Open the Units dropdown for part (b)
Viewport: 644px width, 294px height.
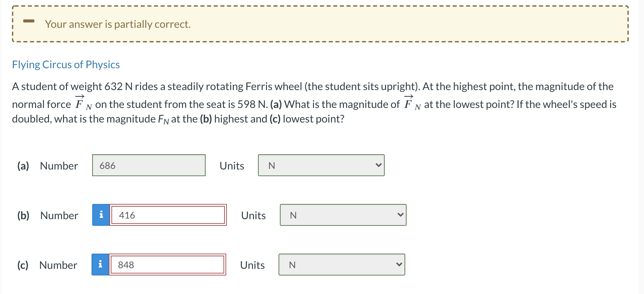point(343,215)
